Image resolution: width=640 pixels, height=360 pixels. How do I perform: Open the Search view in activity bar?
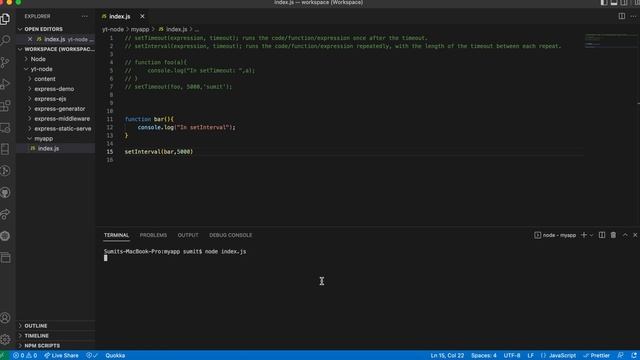tap(5, 40)
